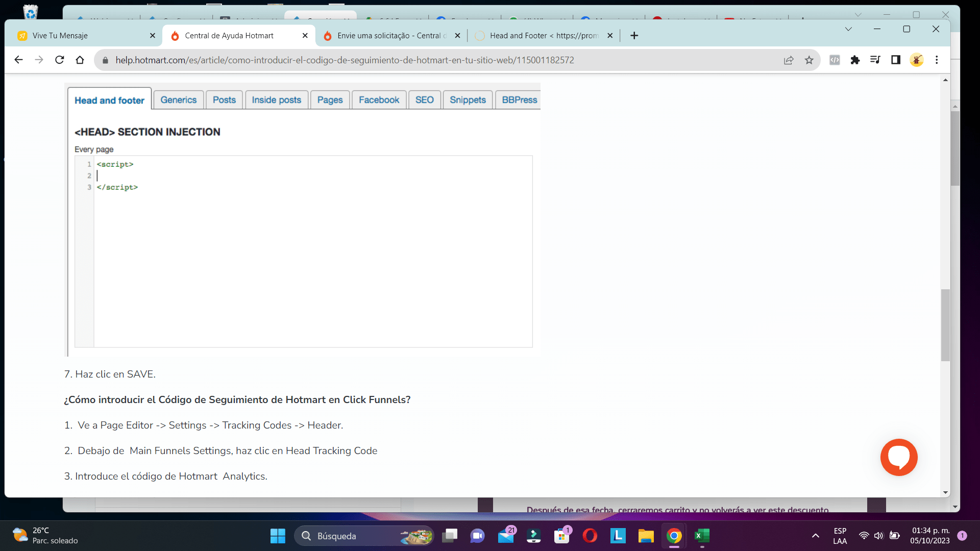Open volume control in system tray
This screenshot has height=551, width=980.
pos(878,536)
